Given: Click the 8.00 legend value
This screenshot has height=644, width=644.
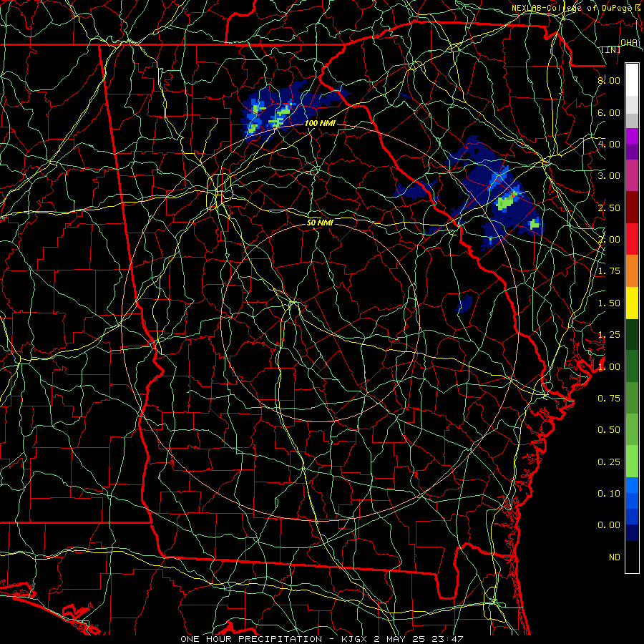Looking at the screenshot, I should click(x=609, y=80).
